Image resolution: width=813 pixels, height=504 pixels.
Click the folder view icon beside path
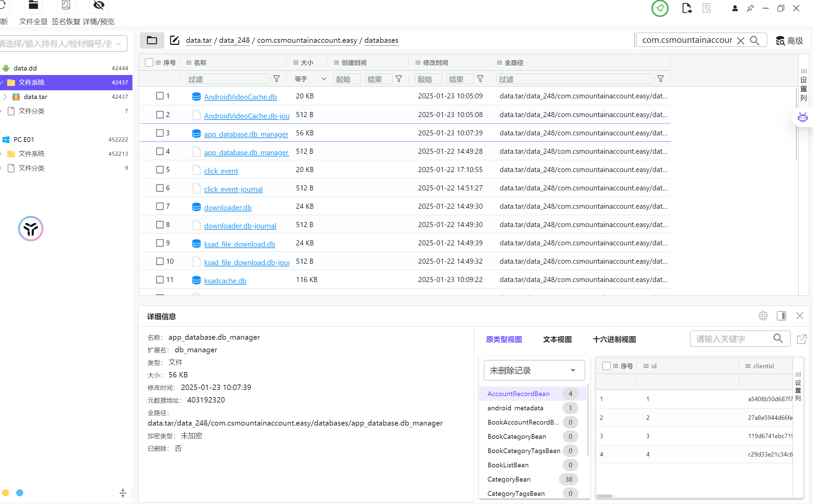click(152, 40)
